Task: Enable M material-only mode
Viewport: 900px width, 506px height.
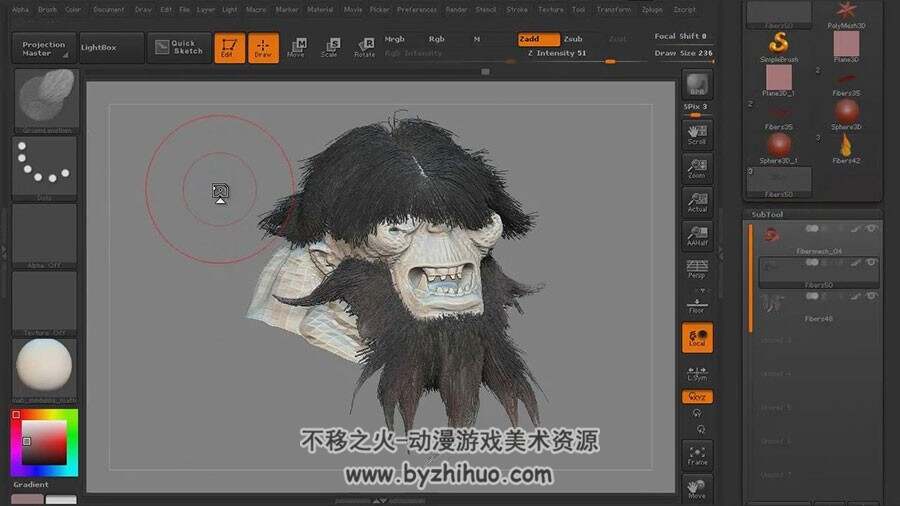Action: coord(476,39)
